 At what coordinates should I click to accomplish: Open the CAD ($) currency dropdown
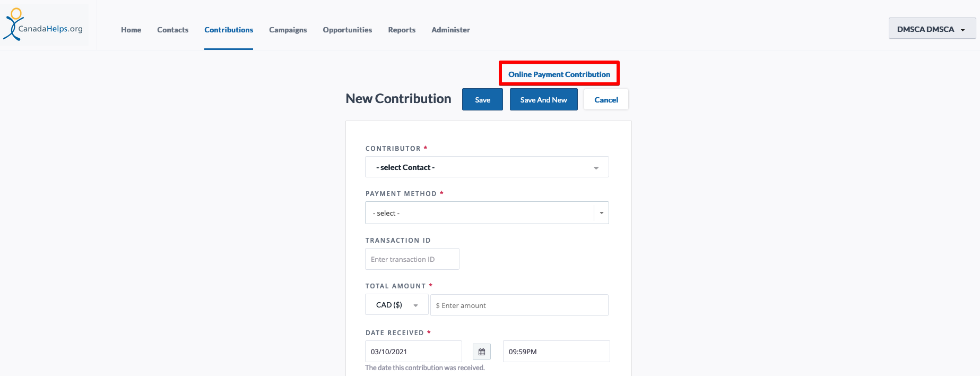[396, 305]
